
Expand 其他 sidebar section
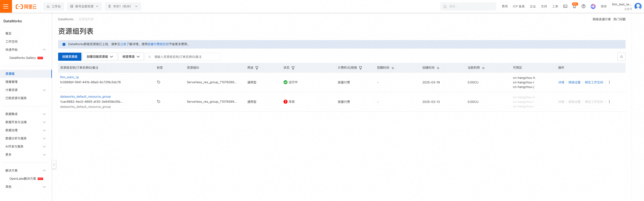pos(44,187)
